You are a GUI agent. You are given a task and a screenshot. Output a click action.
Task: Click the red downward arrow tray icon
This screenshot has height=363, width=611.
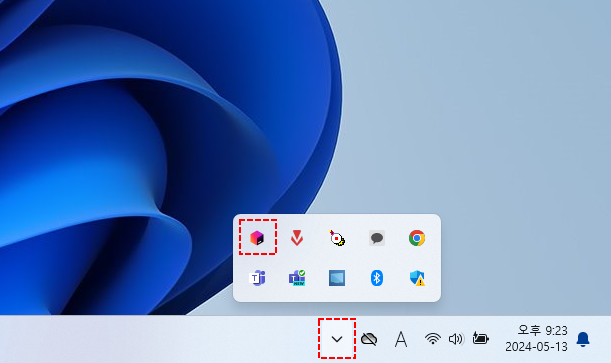(x=297, y=238)
